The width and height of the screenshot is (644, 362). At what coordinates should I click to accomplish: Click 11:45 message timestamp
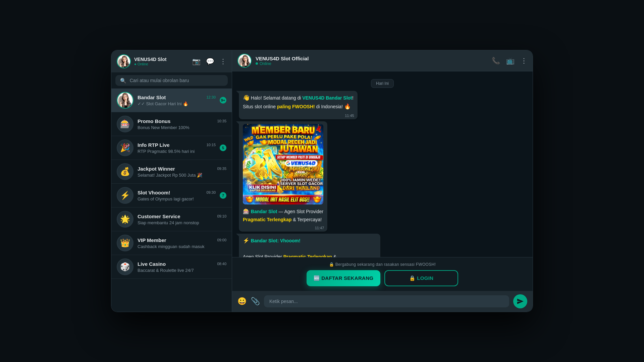pos(350,116)
